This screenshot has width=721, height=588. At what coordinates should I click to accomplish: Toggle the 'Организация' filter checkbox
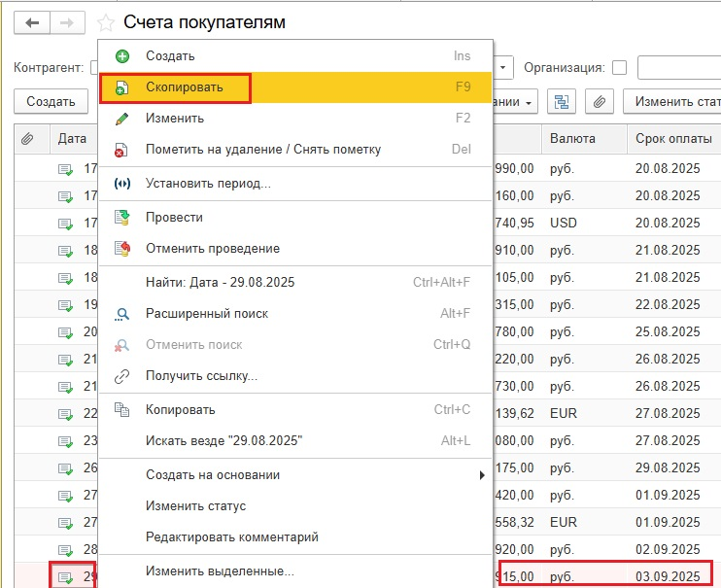tap(619, 68)
